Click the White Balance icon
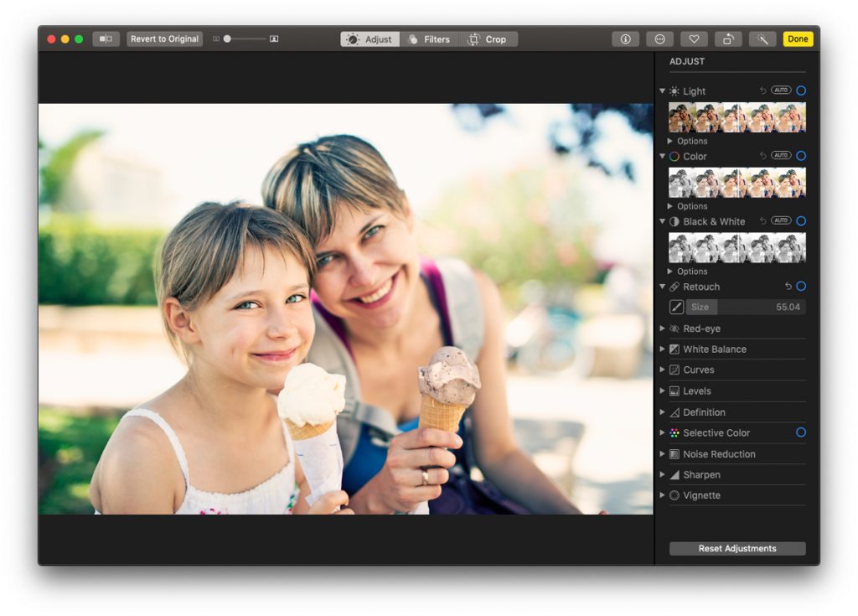The width and height of the screenshot is (858, 616). (x=675, y=349)
